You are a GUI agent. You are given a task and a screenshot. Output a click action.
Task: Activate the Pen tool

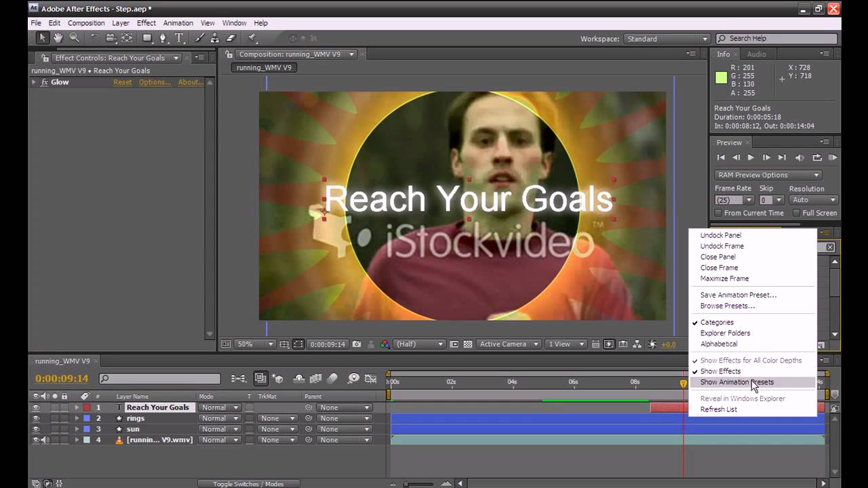coord(163,39)
